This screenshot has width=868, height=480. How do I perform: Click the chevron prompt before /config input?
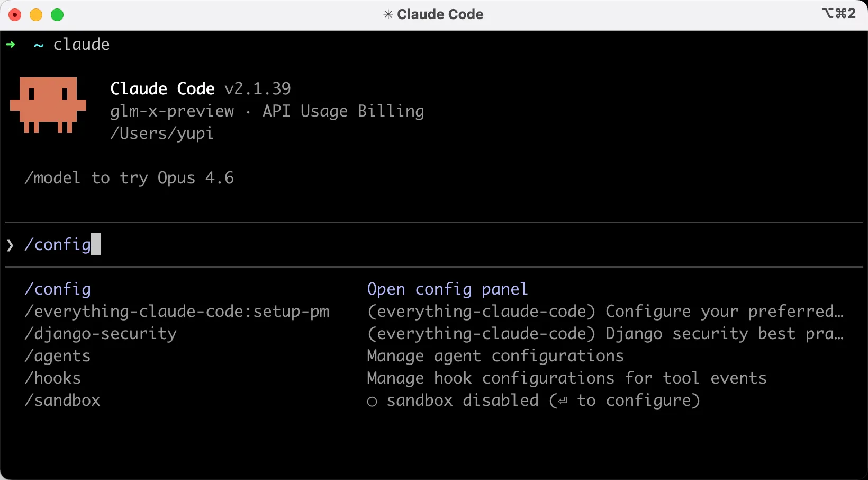click(10, 245)
